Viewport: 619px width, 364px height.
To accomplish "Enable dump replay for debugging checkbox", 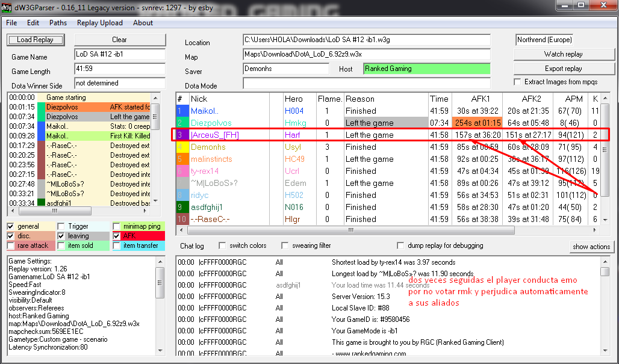I will click(x=400, y=245).
